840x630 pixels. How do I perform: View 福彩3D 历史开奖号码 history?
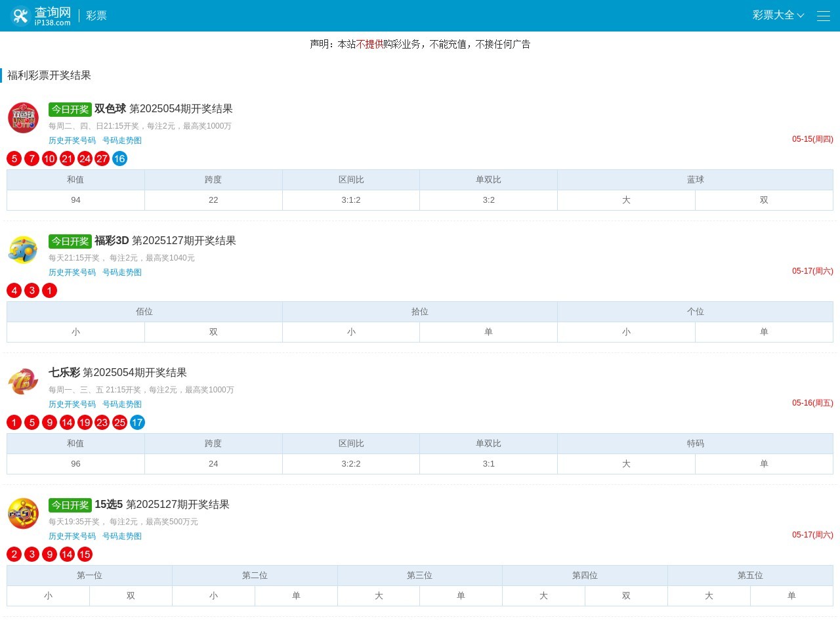coord(72,272)
